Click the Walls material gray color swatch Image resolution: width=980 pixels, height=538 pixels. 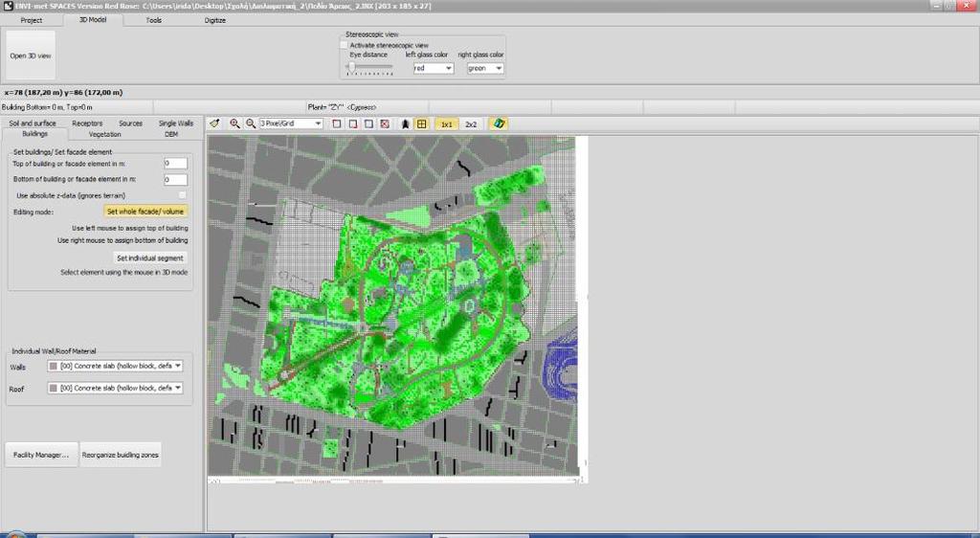(x=54, y=366)
